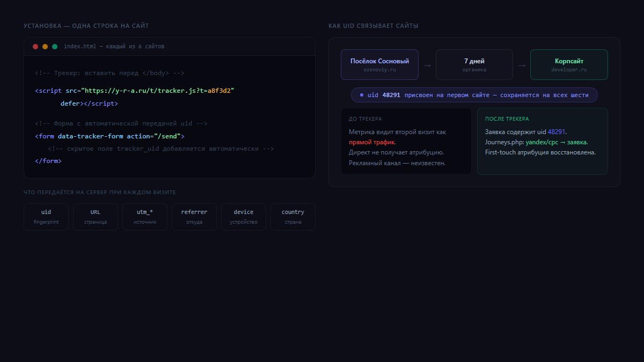The image size is (644, 362).
Task: Click the green window dot in code header
Action: [55, 47]
